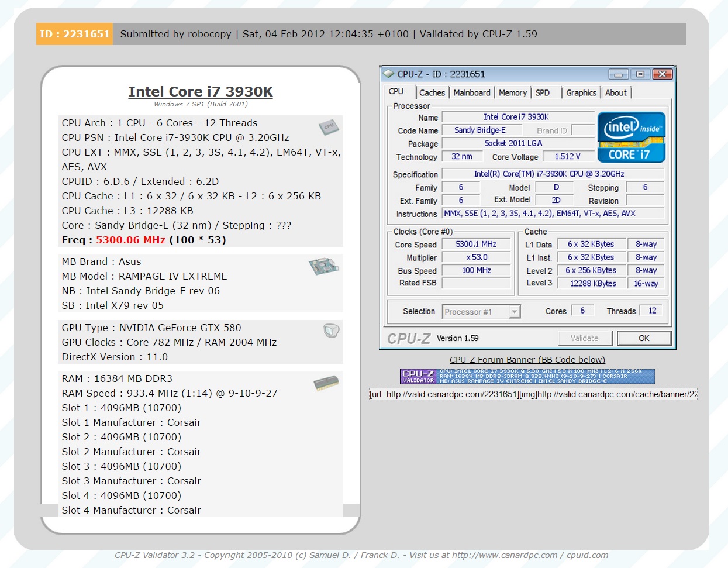Click the empty Rated FSB field
The image size is (728, 568).
point(475,283)
